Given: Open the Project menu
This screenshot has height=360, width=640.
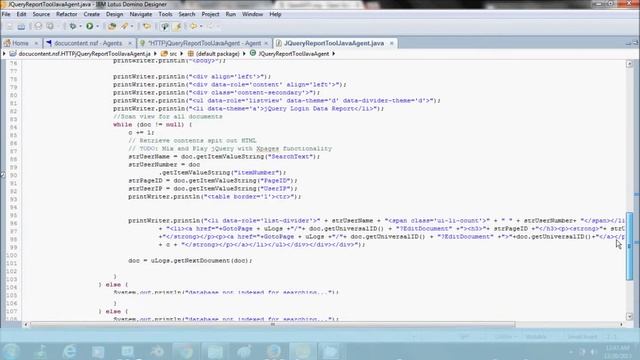Looking at the screenshot, I should pos(210,14).
